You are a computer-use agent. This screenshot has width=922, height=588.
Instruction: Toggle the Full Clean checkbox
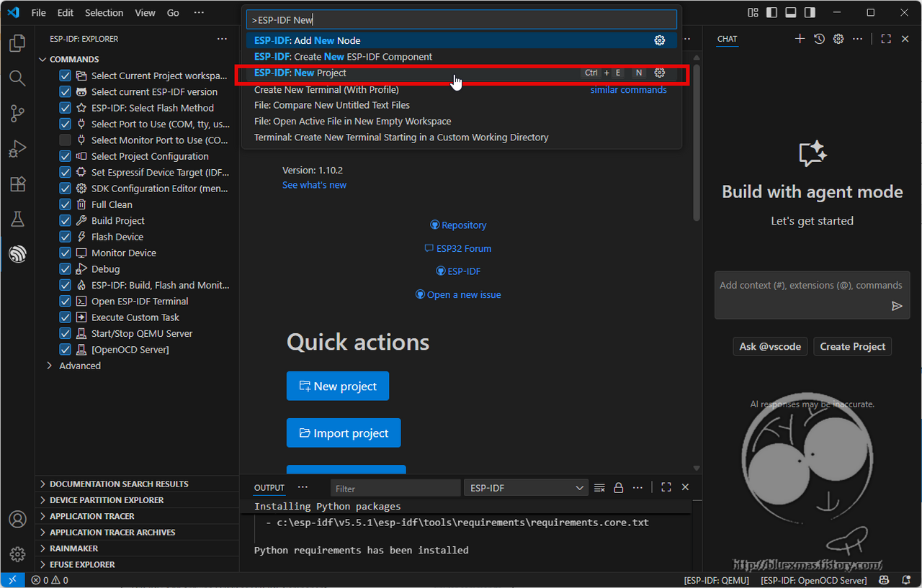[65, 204]
